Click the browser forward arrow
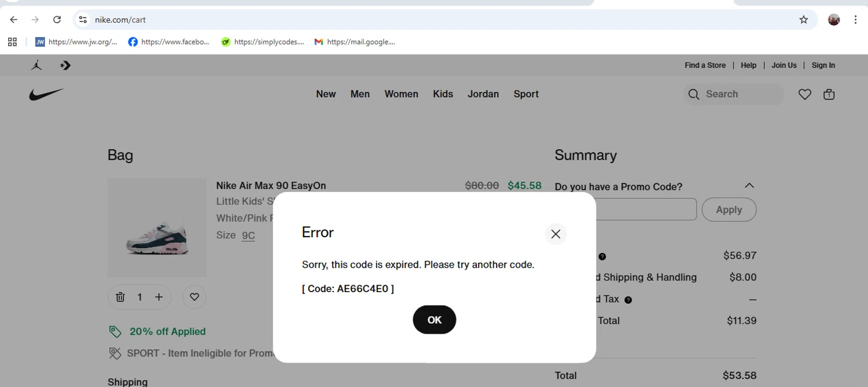 click(x=35, y=20)
